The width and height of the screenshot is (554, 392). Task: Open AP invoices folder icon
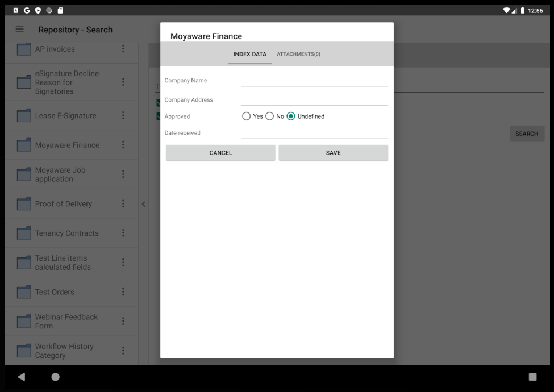(24, 49)
